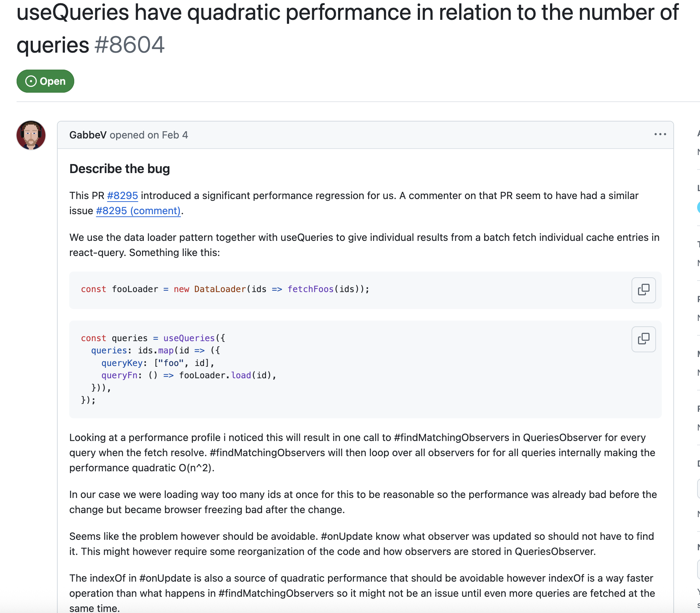Click the code line 'queryFn: () => fooLoader.load(id),'

point(189,375)
